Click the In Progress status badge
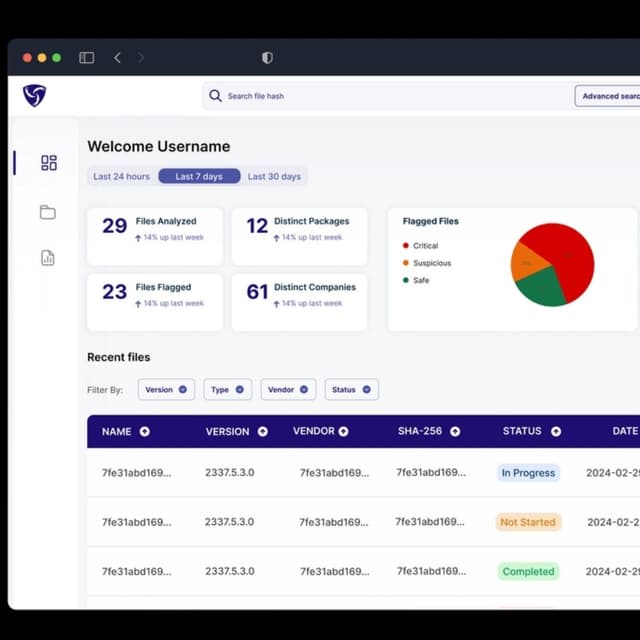 click(528, 473)
